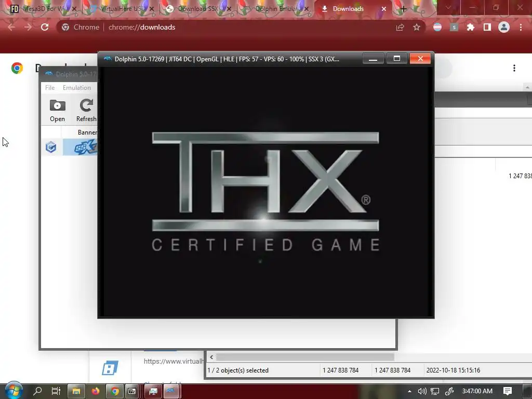Open the notification center icon
Viewport: 532px width, 399px height.
(x=508, y=391)
